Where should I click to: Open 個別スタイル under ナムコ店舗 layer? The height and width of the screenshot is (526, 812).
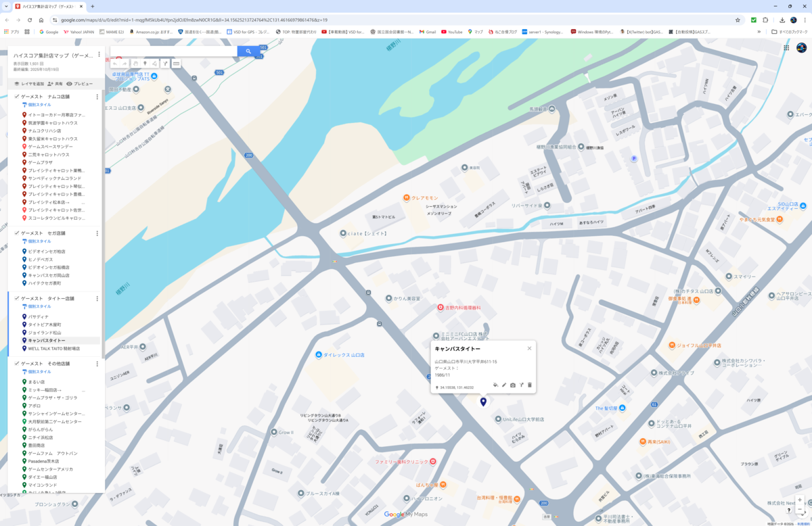(37, 105)
